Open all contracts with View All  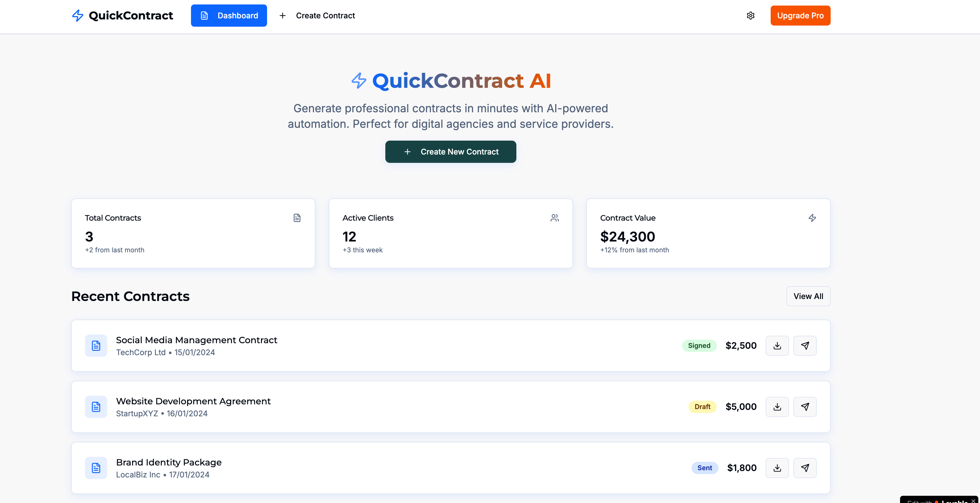[x=808, y=296]
